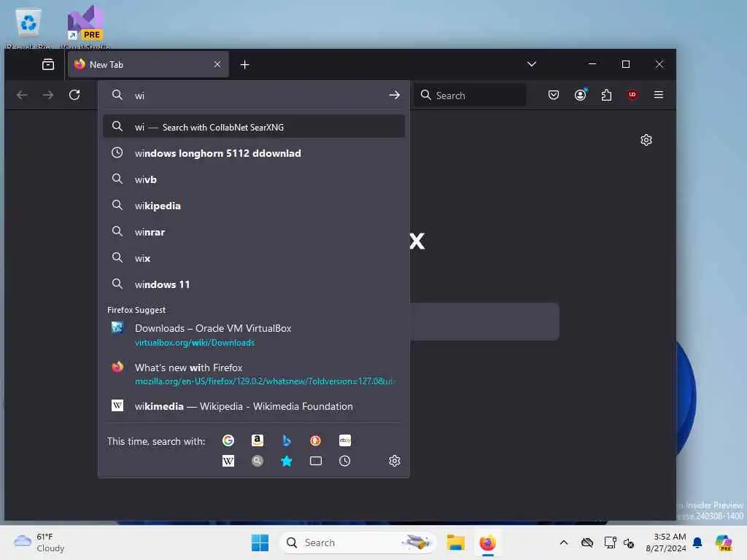This screenshot has height=560, width=747.
Task: Personalize New Tab with gear icon
Action: coord(646,140)
